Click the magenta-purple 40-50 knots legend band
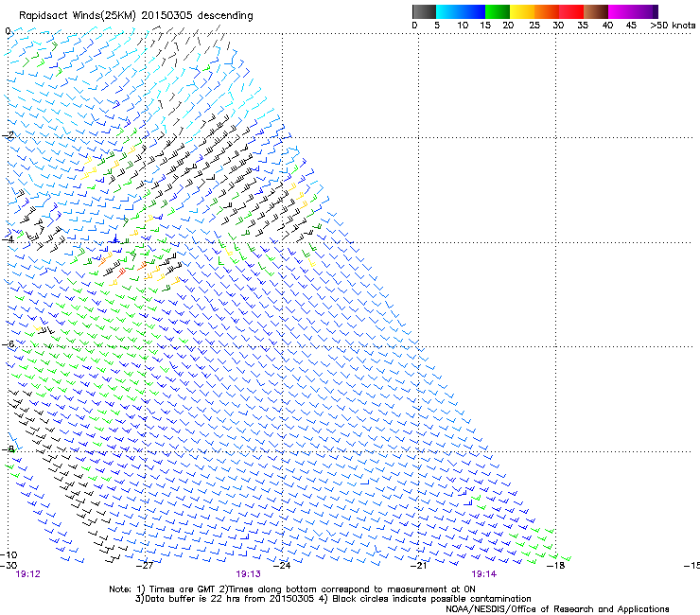700x615 pixels. click(x=633, y=11)
